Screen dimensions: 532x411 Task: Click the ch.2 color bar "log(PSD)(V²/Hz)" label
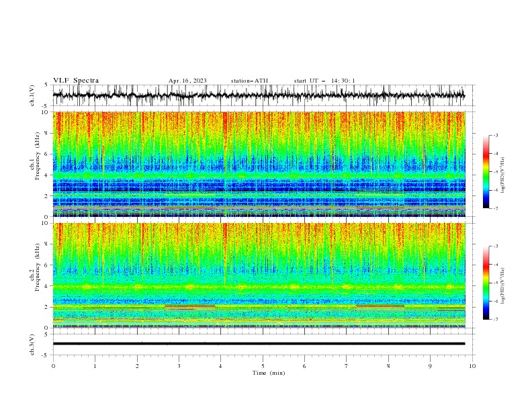[x=502, y=286]
